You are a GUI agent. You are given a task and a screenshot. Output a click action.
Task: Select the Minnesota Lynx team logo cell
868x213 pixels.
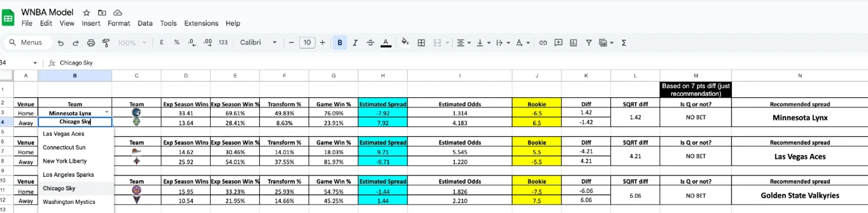click(136, 113)
